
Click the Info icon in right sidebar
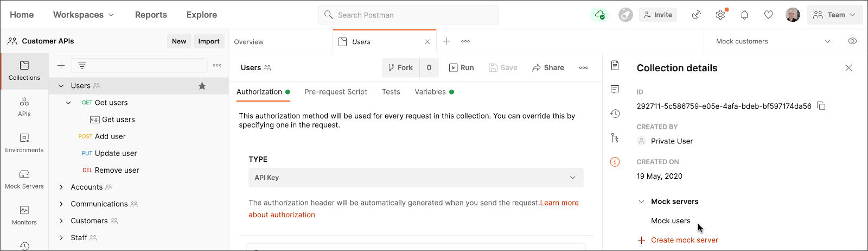pyautogui.click(x=615, y=162)
